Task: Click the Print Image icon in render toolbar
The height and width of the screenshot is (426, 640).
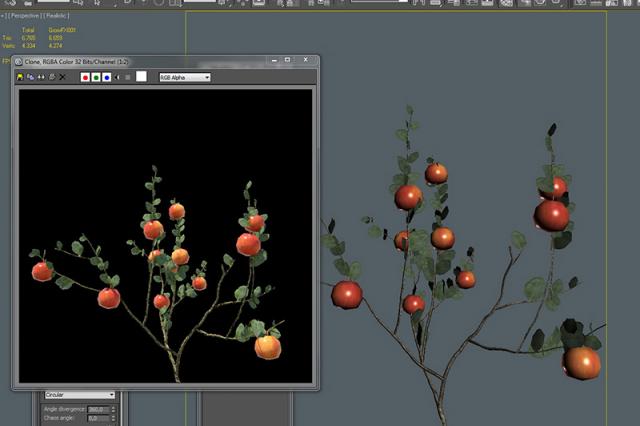Action: [52, 77]
